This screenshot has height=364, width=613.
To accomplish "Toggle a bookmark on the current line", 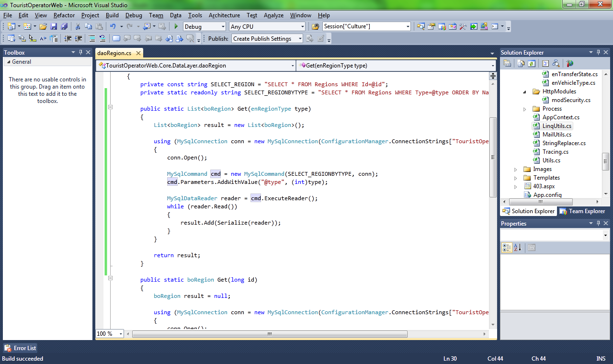I will tap(116, 38).
